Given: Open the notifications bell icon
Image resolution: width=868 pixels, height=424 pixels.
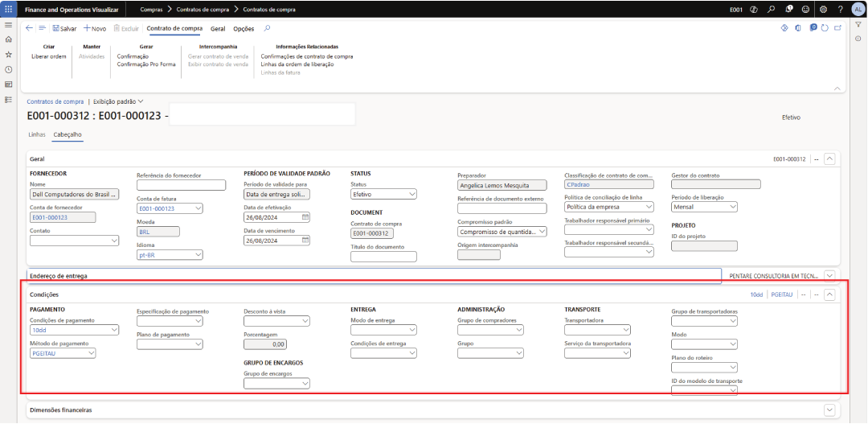Looking at the screenshot, I should [788, 9].
